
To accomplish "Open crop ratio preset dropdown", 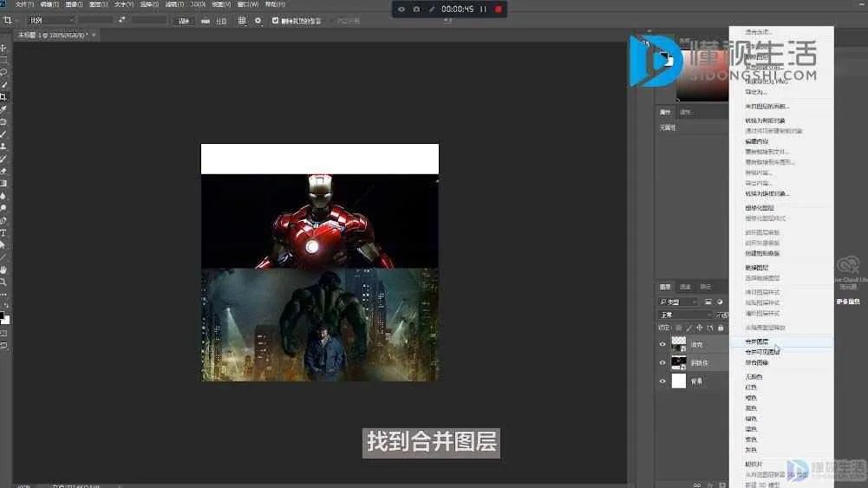I will click(x=51, y=21).
